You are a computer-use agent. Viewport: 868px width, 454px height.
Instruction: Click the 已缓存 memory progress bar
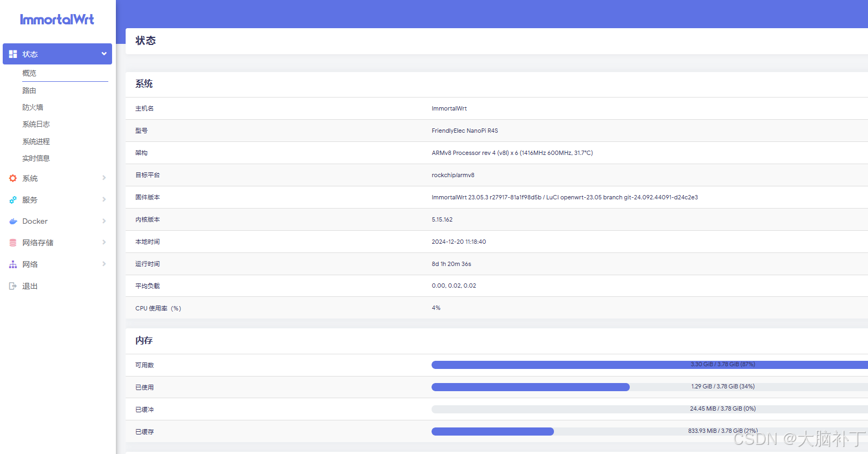(x=650, y=431)
